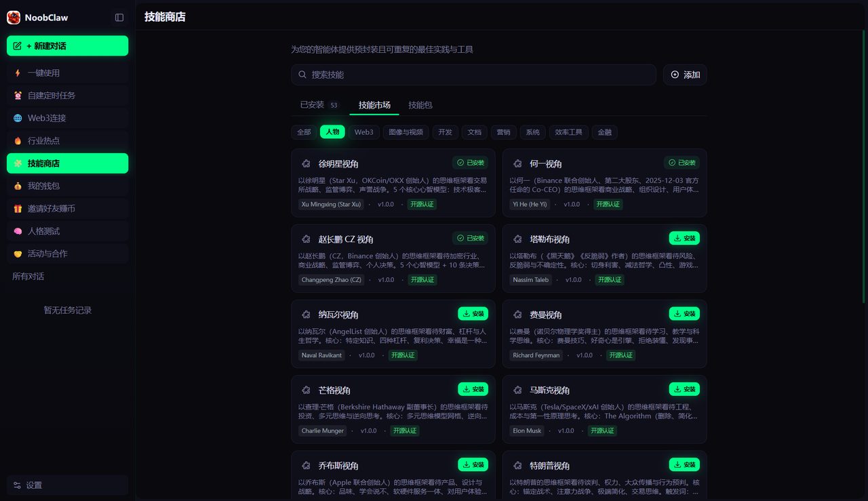Install the 芒格视角 skill

click(473, 389)
